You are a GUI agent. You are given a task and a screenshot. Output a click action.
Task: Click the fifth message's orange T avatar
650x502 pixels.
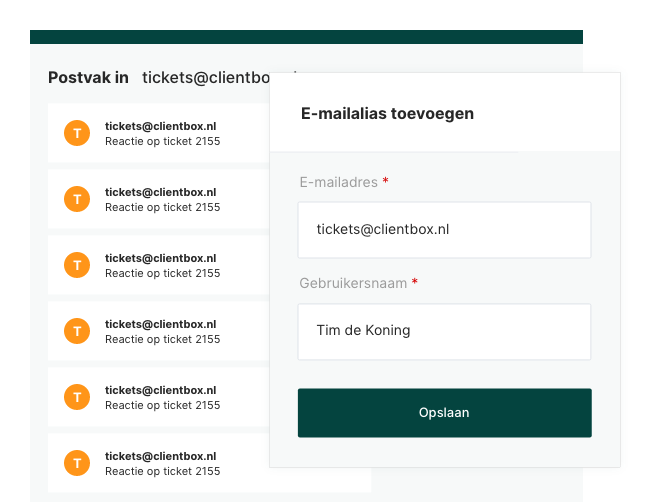tap(77, 397)
